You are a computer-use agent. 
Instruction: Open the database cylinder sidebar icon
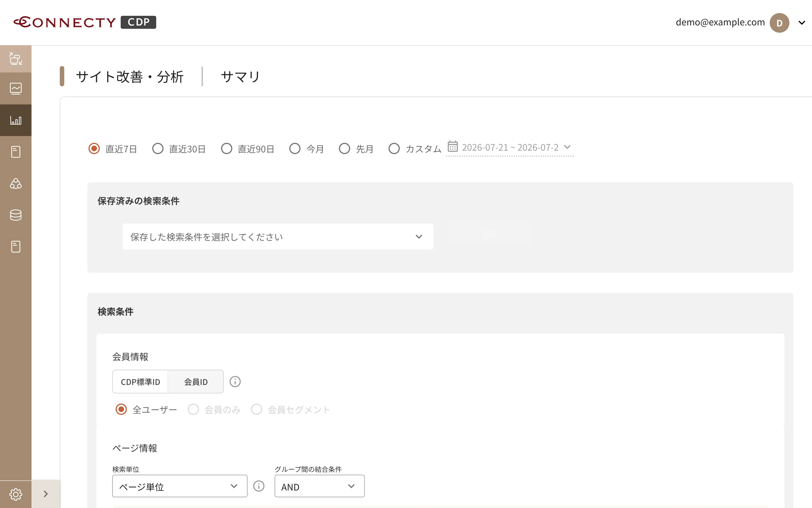pyautogui.click(x=16, y=215)
